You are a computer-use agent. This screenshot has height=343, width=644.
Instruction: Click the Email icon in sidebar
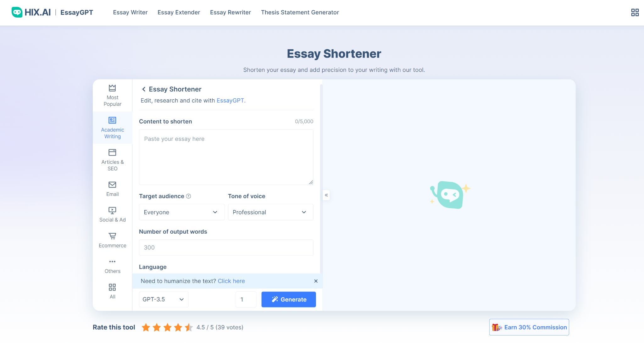pos(112,185)
